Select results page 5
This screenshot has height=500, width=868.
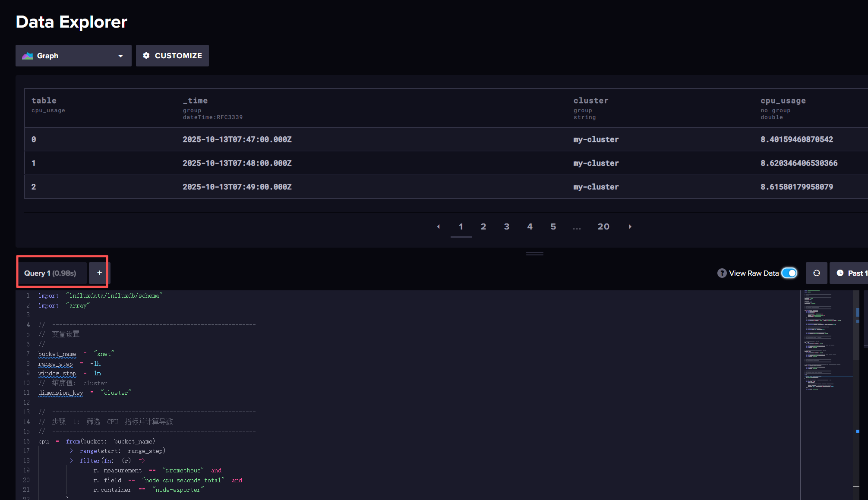(x=553, y=226)
